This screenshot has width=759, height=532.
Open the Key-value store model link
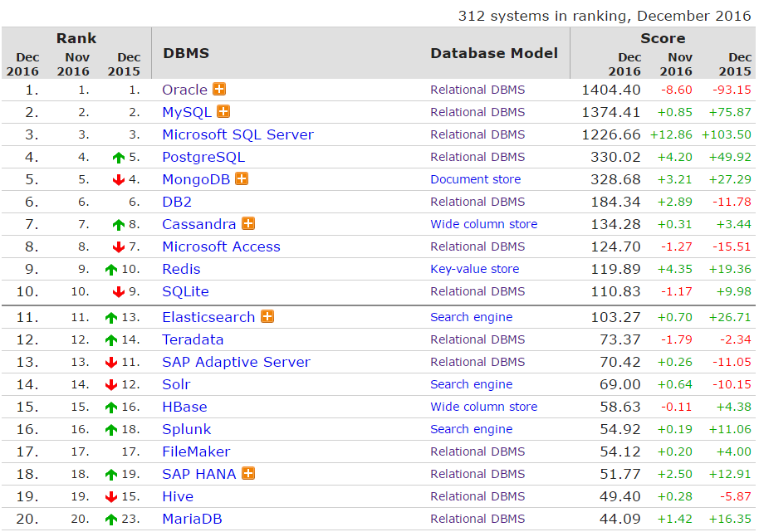474,269
